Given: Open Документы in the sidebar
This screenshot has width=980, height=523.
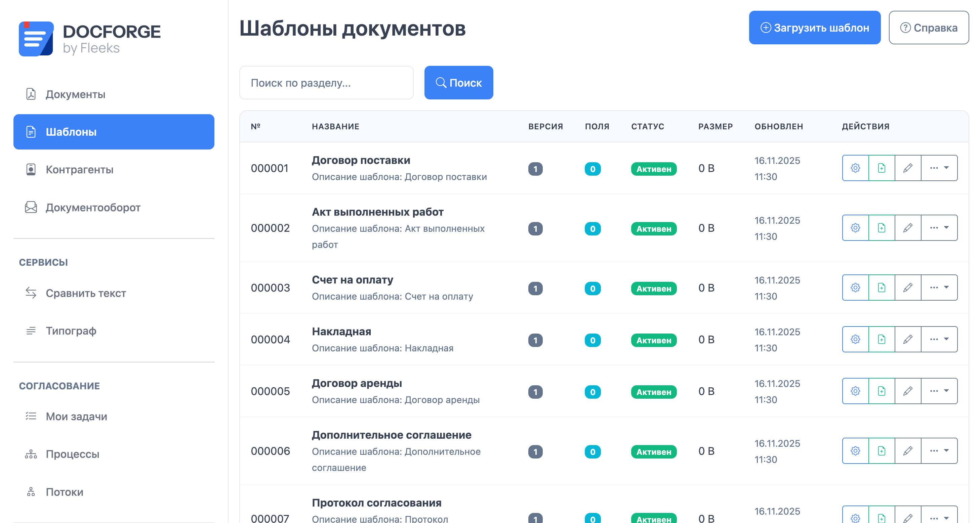Looking at the screenshot, I should (75, 94).
